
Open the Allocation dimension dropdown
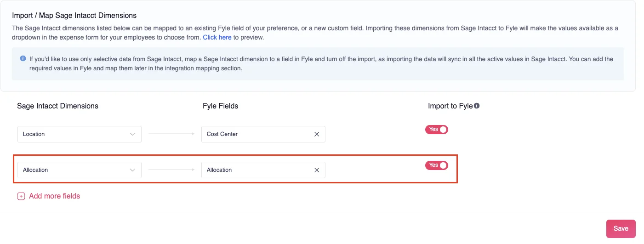click(x=80, y=170)
